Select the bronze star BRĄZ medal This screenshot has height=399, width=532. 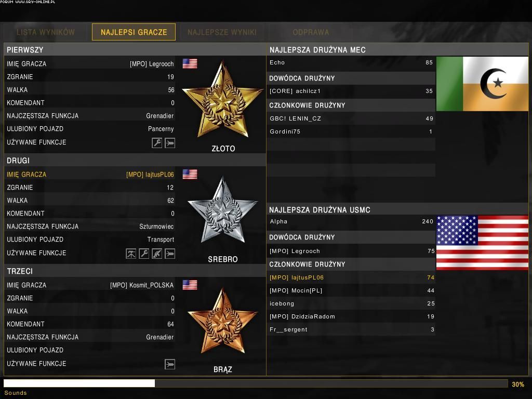[x=222, y=321]
